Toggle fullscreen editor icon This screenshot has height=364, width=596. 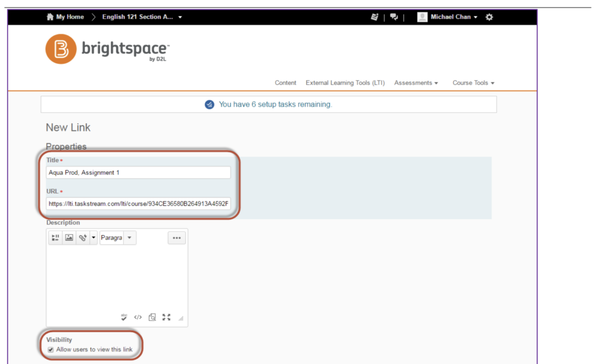[167, 317]
